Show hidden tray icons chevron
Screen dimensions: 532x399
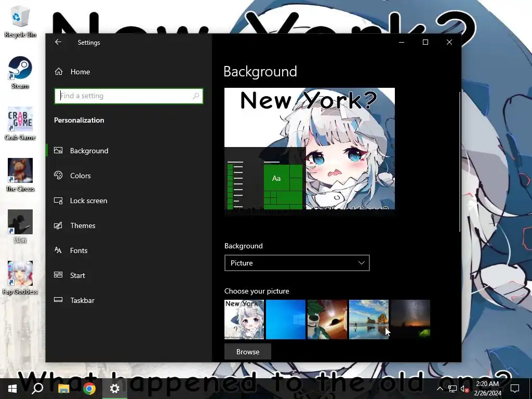point(440,389)
